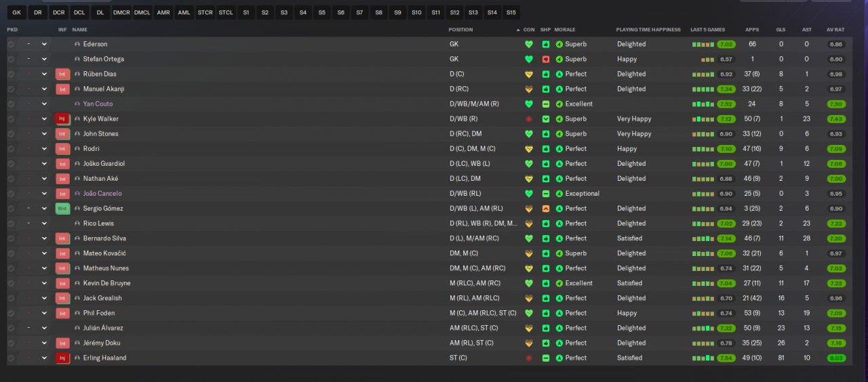Click Stefan Ortega's red match sharpness icon
This screenshot has height=382, width=868.
click(546, 59)
